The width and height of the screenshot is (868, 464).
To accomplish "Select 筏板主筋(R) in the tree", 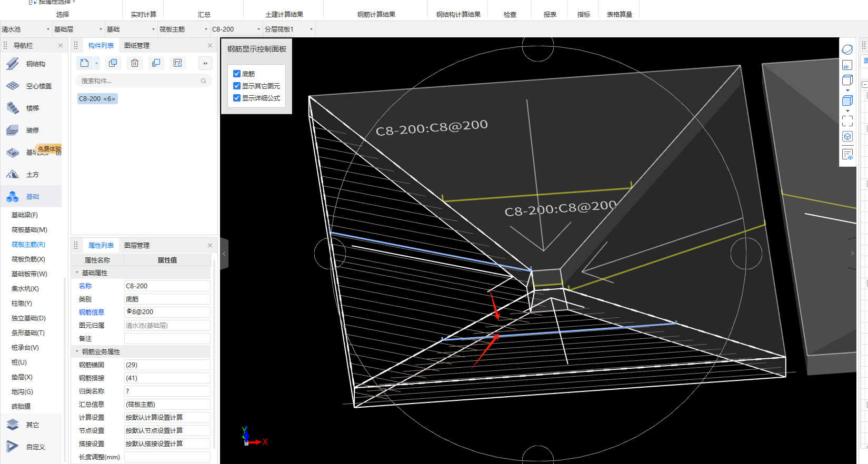I will [28, 245].
